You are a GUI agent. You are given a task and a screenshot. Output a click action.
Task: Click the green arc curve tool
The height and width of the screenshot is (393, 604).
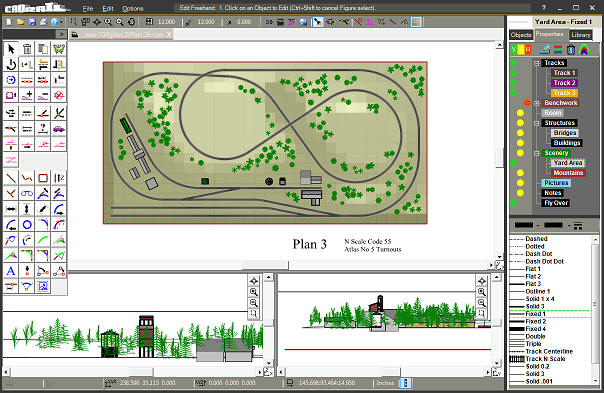(43, 240)
